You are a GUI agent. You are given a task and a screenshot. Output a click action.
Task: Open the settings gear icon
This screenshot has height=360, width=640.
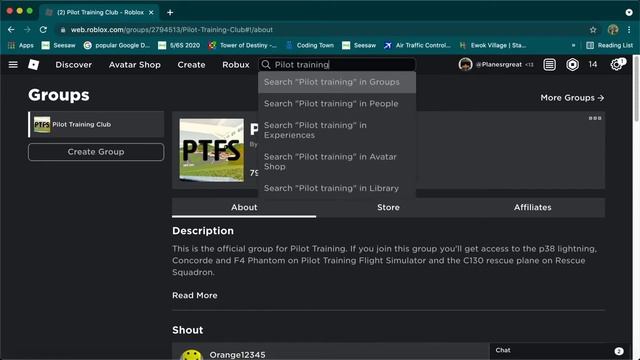pyautogui.click(x=616, y=64)
